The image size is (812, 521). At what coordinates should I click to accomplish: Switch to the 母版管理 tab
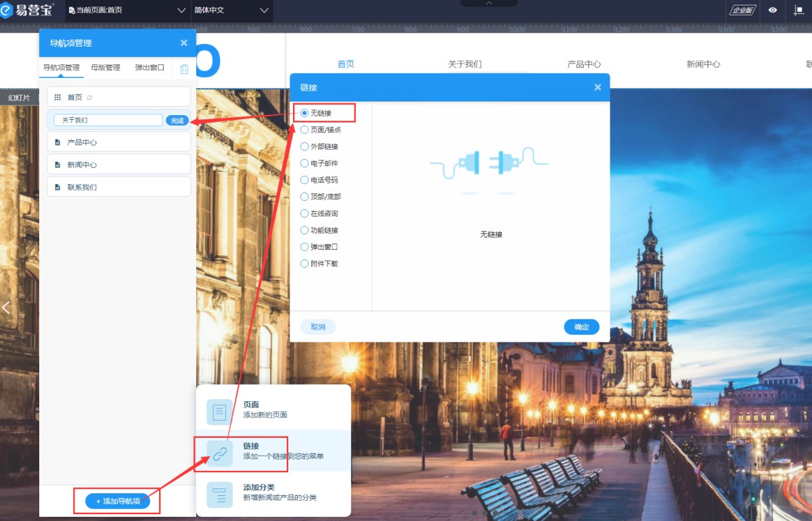pos(106,68)
